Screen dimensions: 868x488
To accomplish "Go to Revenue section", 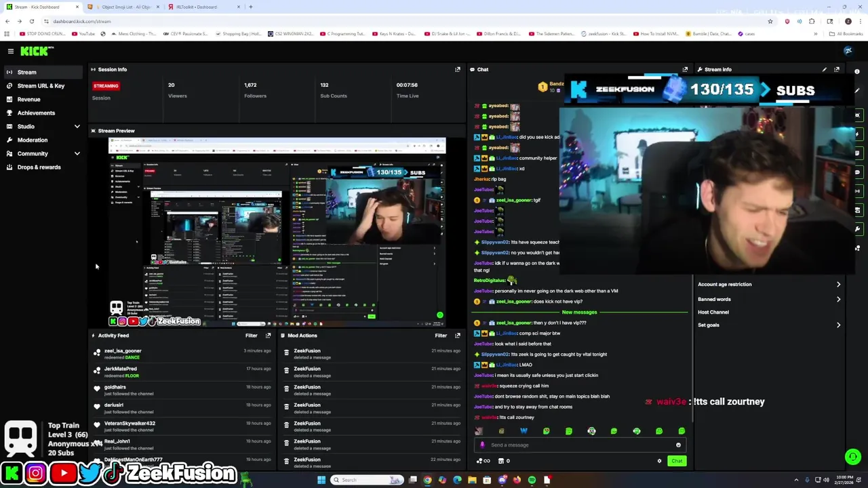I will click(28, 99).
